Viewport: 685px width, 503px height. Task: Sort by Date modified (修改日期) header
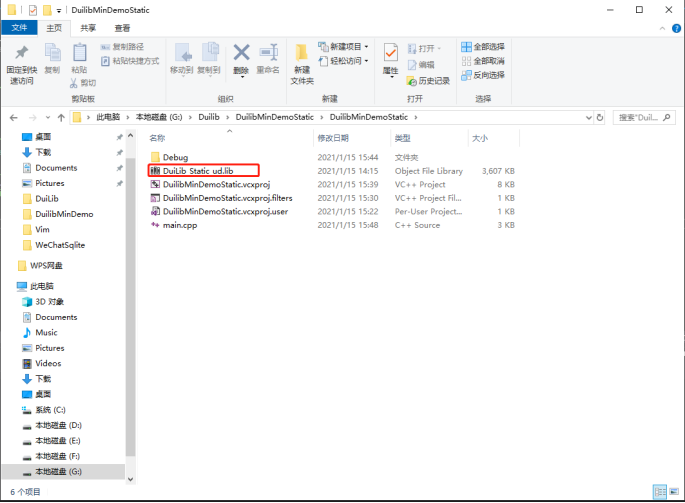coord(333,138)
